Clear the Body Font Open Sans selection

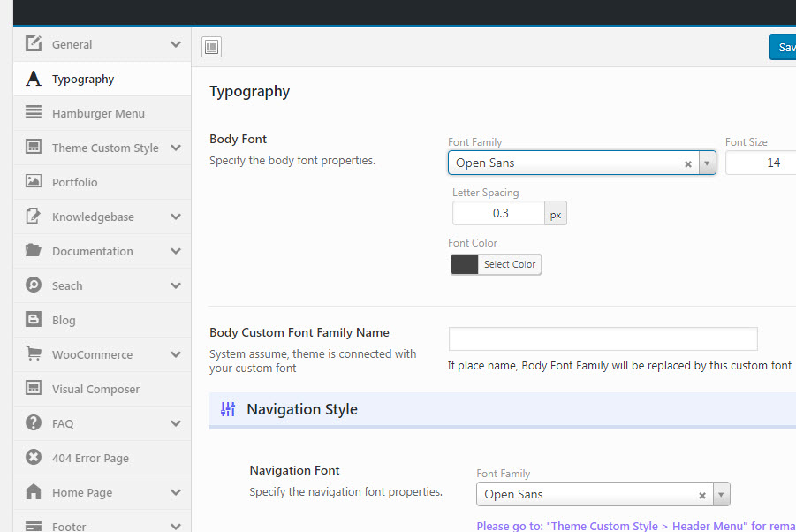(688, 163)
